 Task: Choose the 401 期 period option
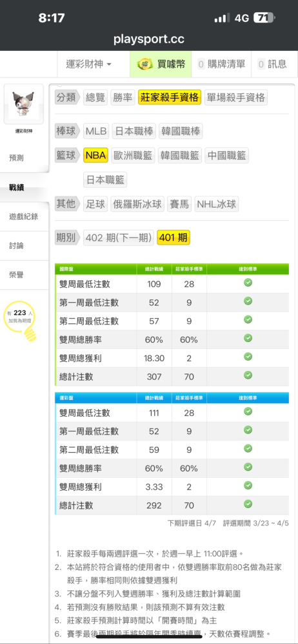174,238
